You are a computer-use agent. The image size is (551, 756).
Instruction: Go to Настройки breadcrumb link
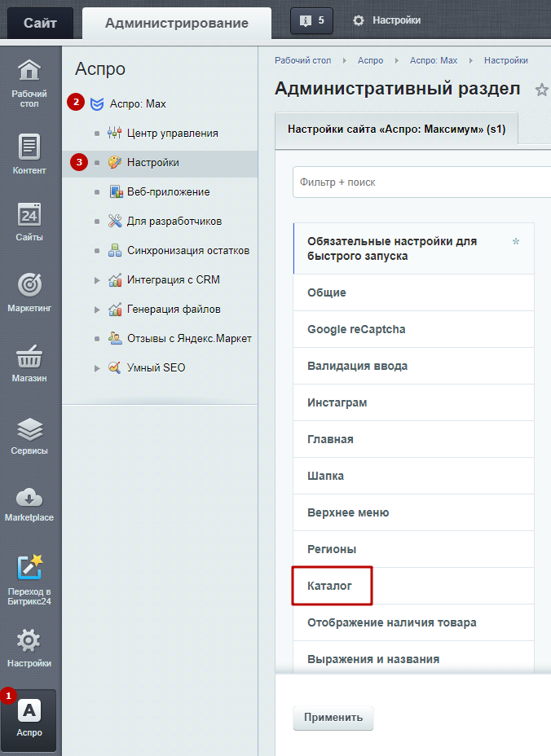click(x=506, y=60)
